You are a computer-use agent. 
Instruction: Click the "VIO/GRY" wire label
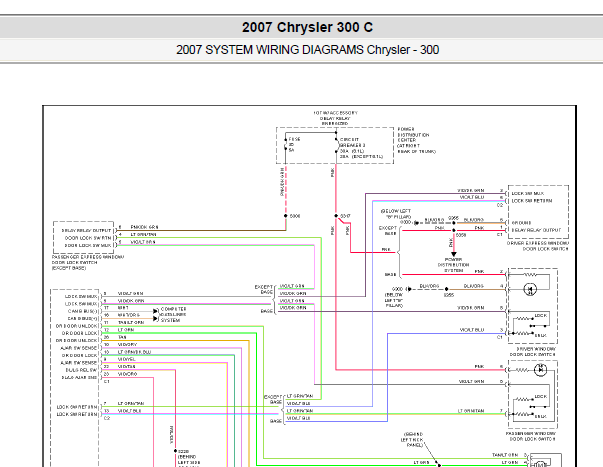coord(127,345)
